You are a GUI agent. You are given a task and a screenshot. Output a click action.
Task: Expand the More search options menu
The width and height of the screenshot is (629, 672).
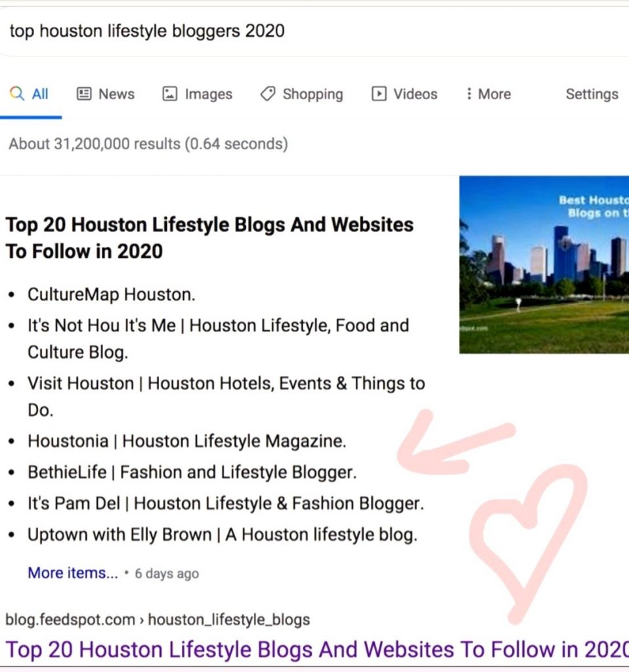point(488,94)
